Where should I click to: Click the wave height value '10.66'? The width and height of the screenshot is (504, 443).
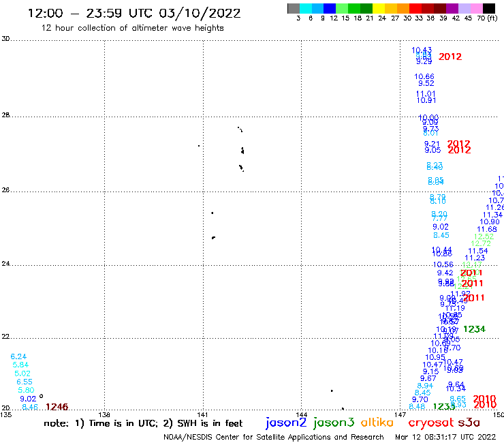point(424,76)
